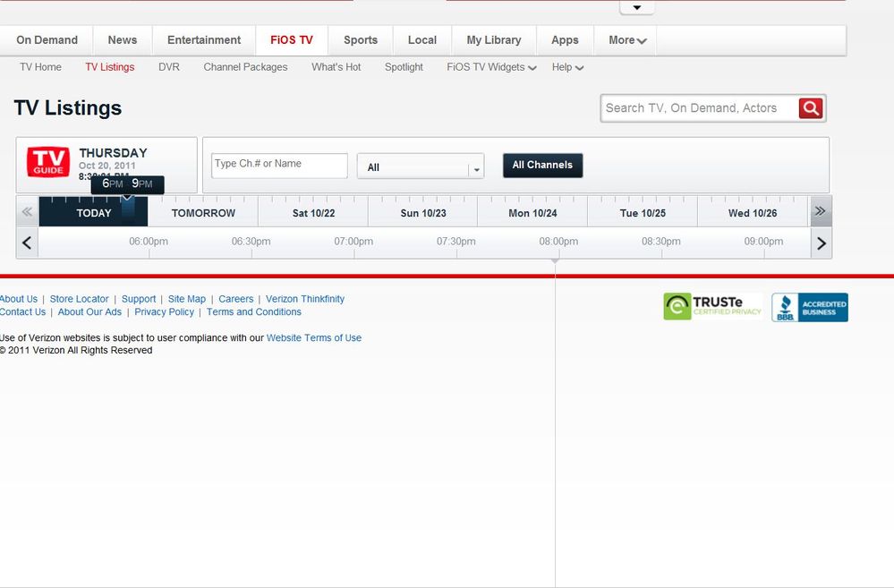Select Mon 10/24 listings
This screenshot has width=894, height=588.
click(532, 213)
